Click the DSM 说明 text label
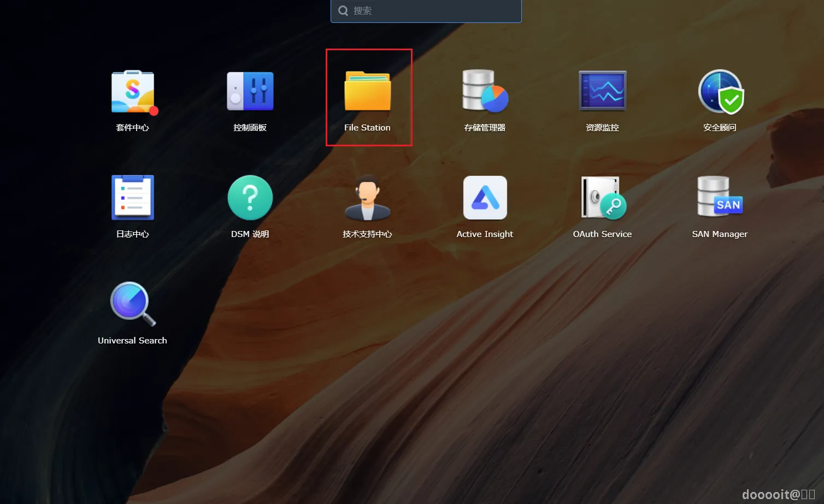This screenshot has width=824, height=504. 250,234
